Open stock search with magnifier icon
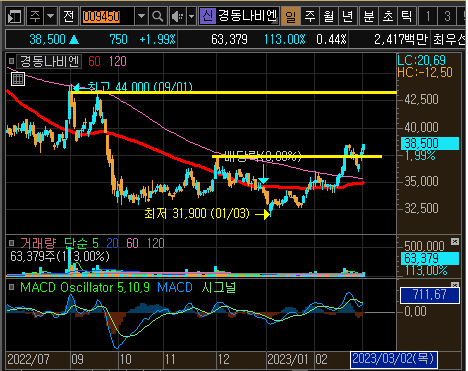 pos(157,16)
